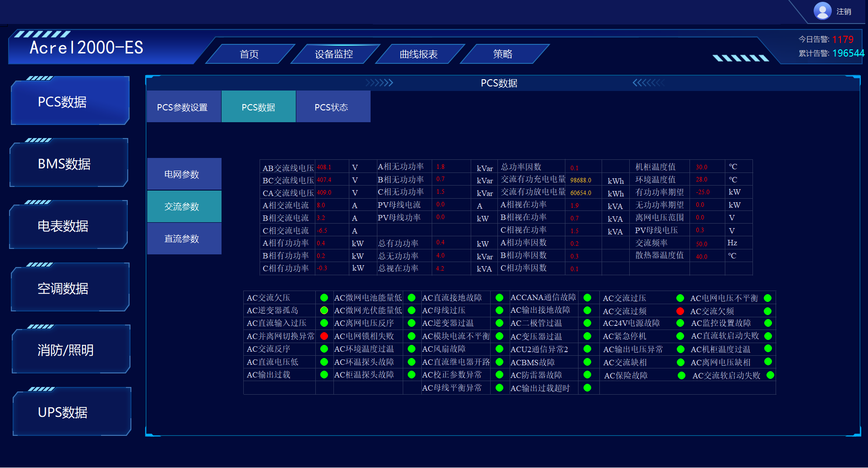Open the 策略 navigation tab
Image resolution: width=868 pixels, height=468 pixels.
tap(503, 54)
